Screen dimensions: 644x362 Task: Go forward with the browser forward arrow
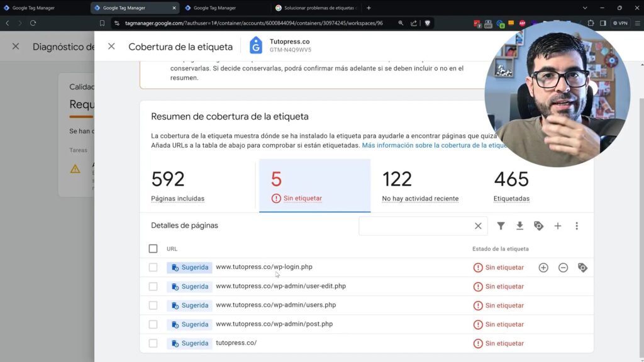coord(19,23)
